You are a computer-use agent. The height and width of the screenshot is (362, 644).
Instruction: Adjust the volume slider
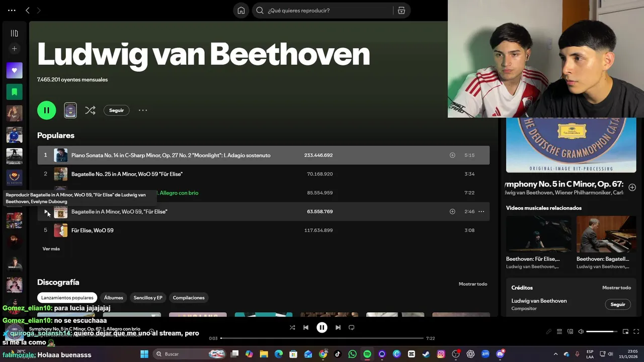[602, 332]
